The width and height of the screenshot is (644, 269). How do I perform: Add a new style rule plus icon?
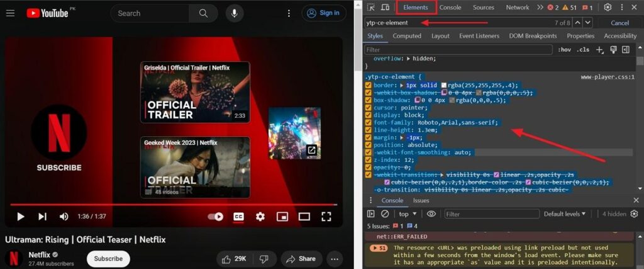(599, 50)
